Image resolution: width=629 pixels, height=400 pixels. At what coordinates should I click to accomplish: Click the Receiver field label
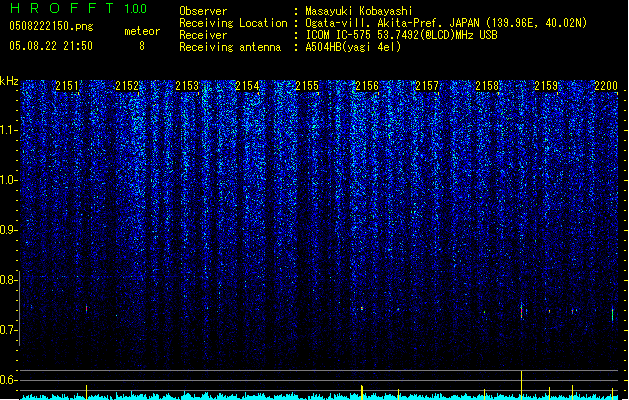click(x=203, y=35)
